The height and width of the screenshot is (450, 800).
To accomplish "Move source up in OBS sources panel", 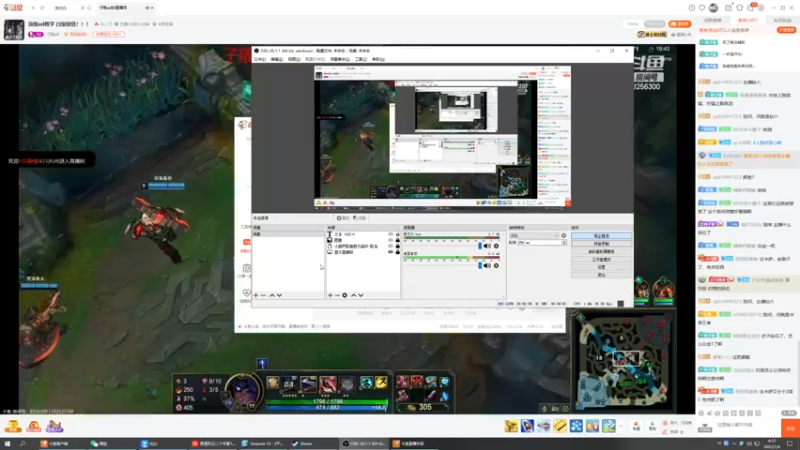I will [354, 295].
